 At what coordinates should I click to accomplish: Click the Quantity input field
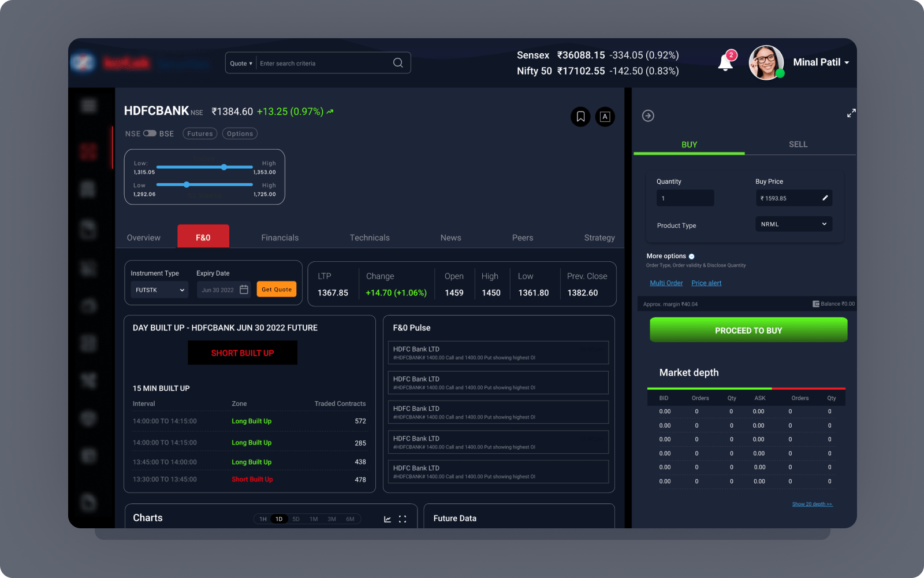click(x=685, y=198)
